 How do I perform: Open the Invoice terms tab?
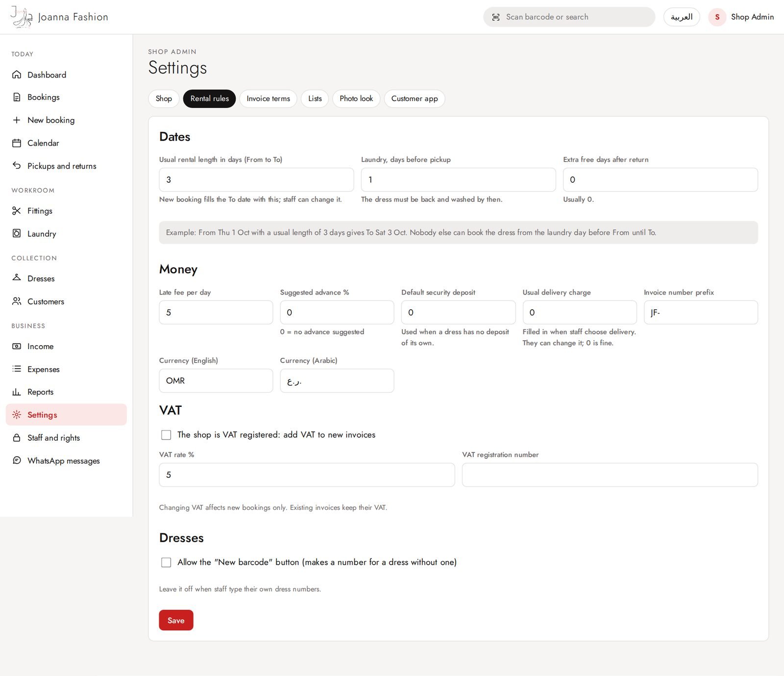(x=268, y=99)
